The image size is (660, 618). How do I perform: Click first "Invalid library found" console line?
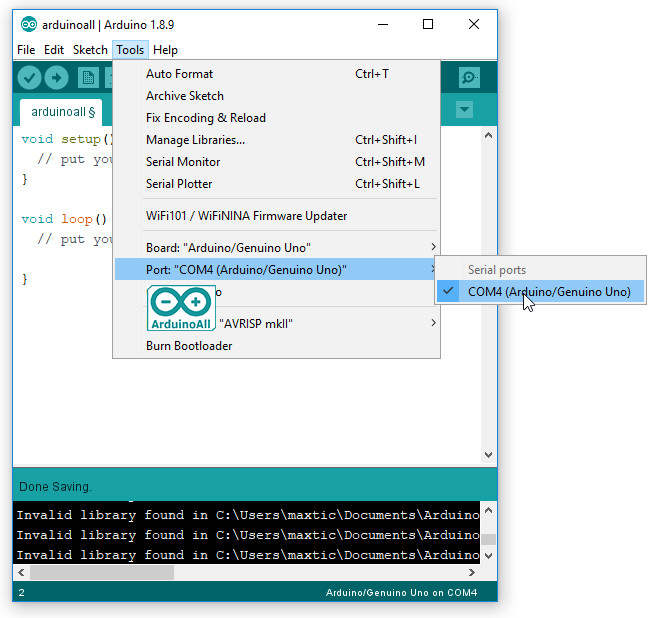click(248, 515)
